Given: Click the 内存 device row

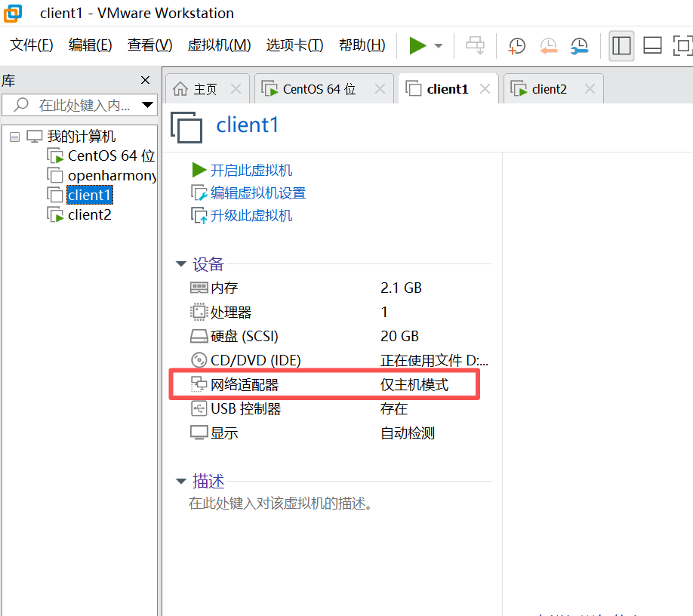Looking at the screenshot, I should [340, 288].
